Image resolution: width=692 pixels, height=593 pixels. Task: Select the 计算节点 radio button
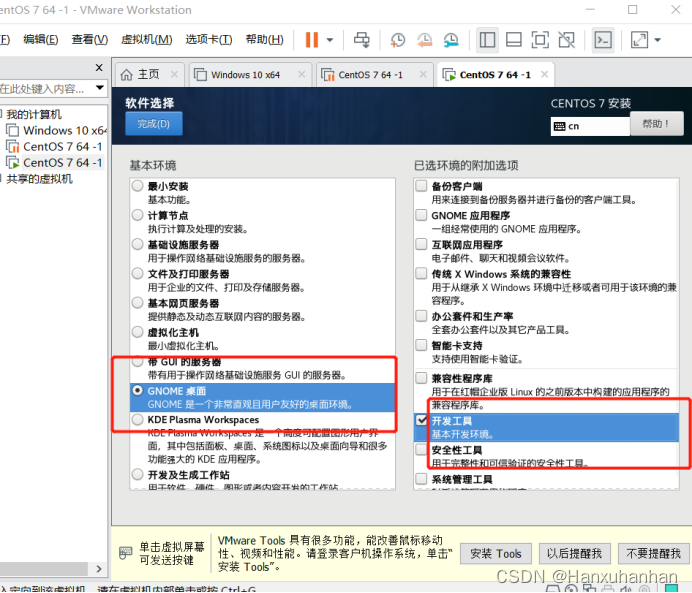click(x=138, y=215)
